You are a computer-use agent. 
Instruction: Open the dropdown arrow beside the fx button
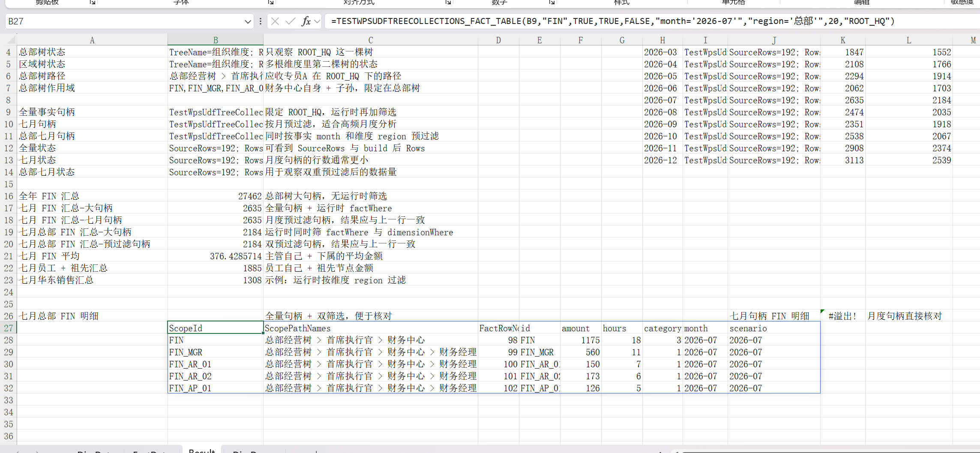[317, 21]
